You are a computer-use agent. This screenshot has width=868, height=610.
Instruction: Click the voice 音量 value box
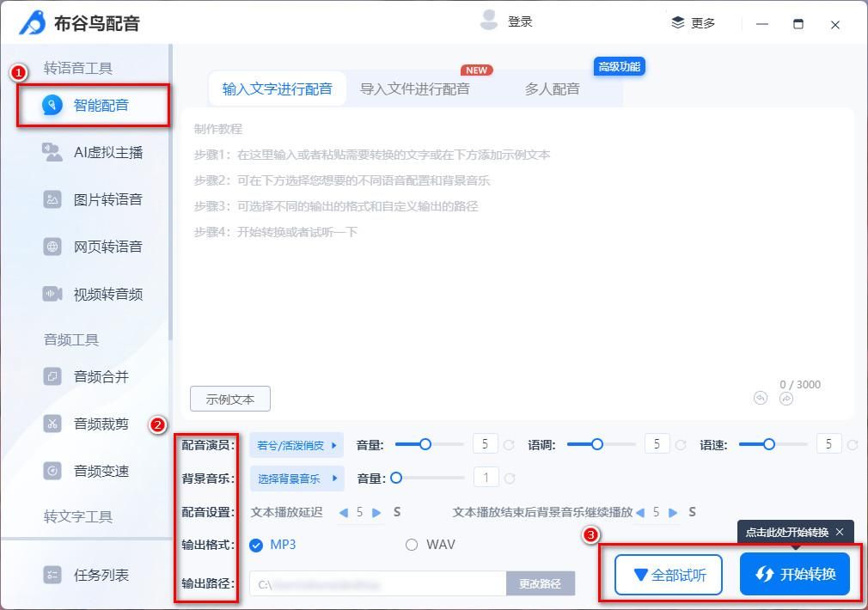click(x=486, y=444)
